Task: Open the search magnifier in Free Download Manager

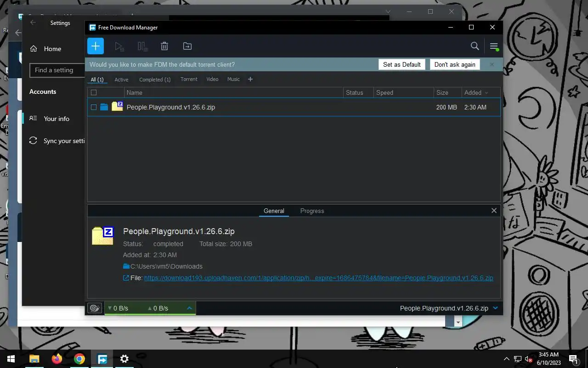Action: 475,46
